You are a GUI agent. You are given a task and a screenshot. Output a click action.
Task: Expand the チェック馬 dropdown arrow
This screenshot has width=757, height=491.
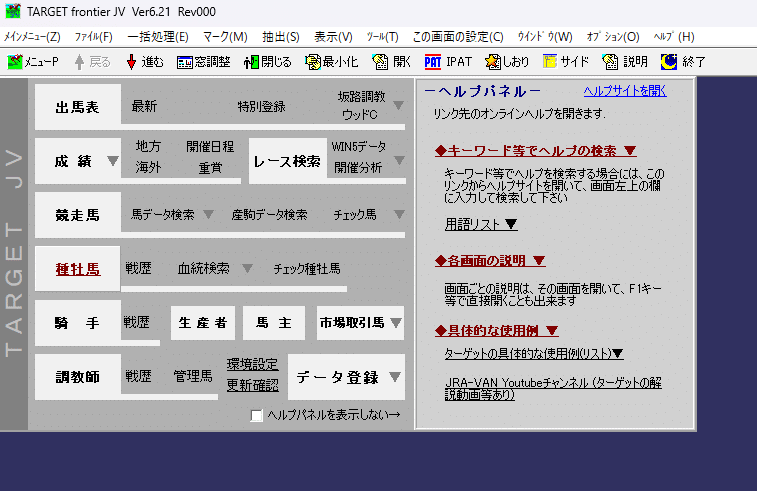(399, 214)
